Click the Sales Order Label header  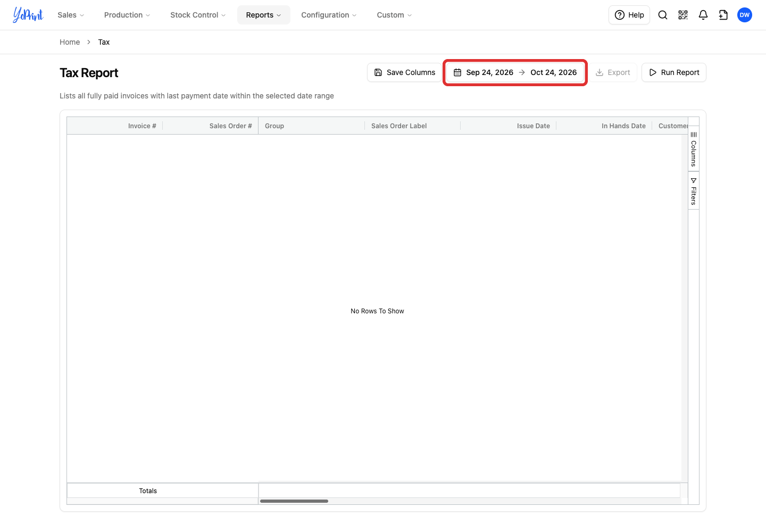point(412,126)
